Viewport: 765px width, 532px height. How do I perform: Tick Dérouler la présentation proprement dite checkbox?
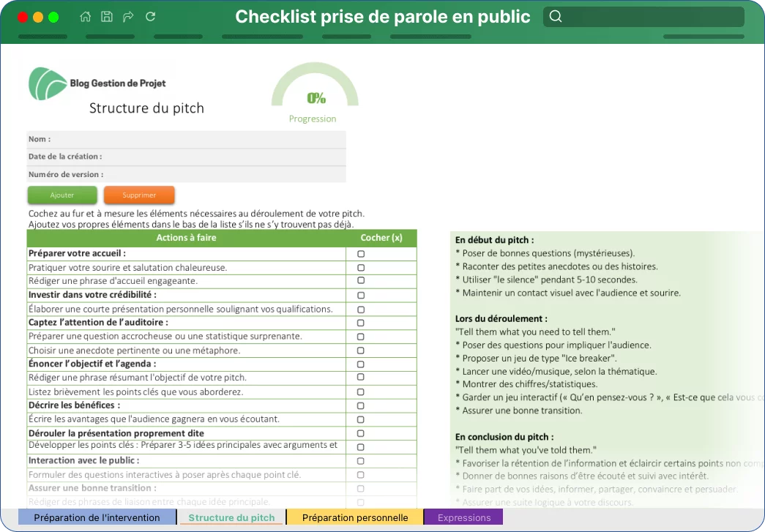(x=361, y=433)
